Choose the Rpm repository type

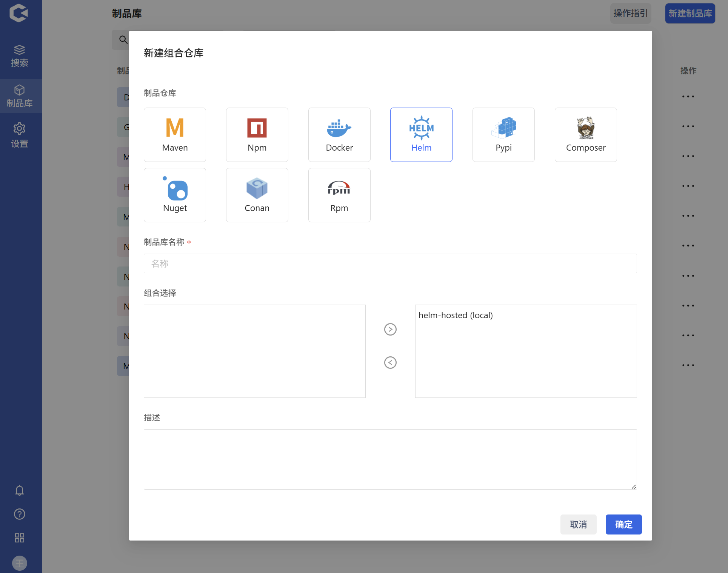[x=339, y=195]
